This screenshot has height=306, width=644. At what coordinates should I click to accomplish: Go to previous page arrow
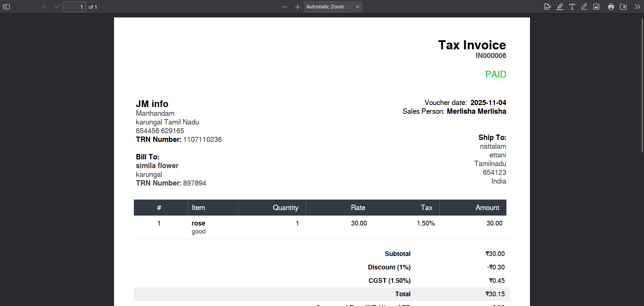[44, 7]
